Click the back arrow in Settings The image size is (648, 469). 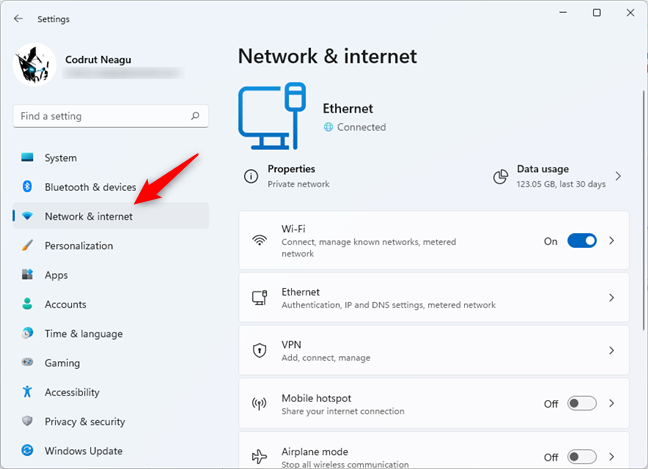(x=18, y=19)
